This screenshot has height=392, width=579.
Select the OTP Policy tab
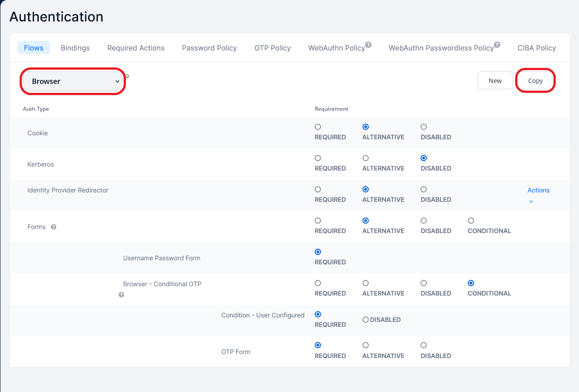click(272, 48)
